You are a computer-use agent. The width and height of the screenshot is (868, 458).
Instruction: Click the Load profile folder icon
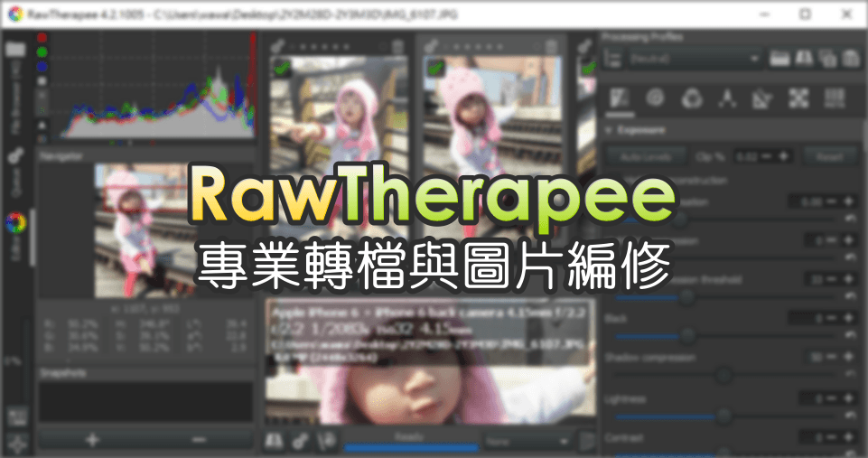coord(779,58)
